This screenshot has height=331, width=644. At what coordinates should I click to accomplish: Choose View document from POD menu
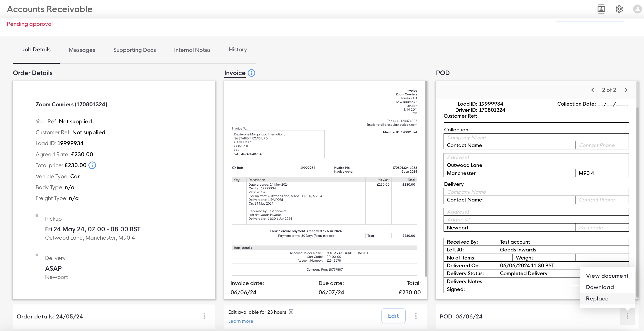[x=607, y=276]
